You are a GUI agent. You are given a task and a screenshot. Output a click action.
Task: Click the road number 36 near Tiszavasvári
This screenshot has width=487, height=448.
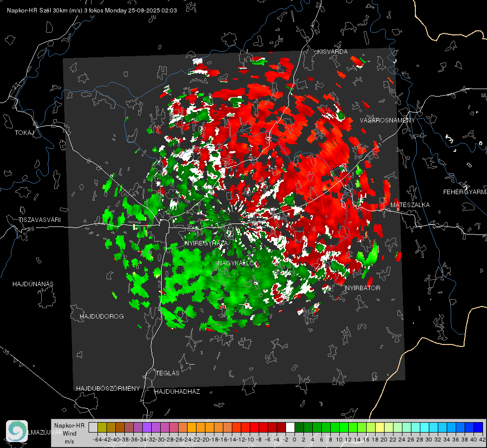point(31,229)
